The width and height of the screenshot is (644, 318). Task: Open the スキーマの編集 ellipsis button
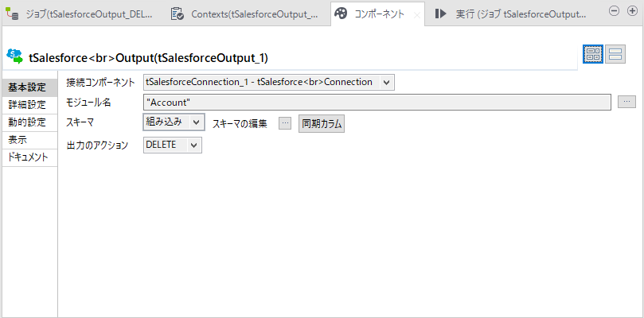(x=285, y=122)
